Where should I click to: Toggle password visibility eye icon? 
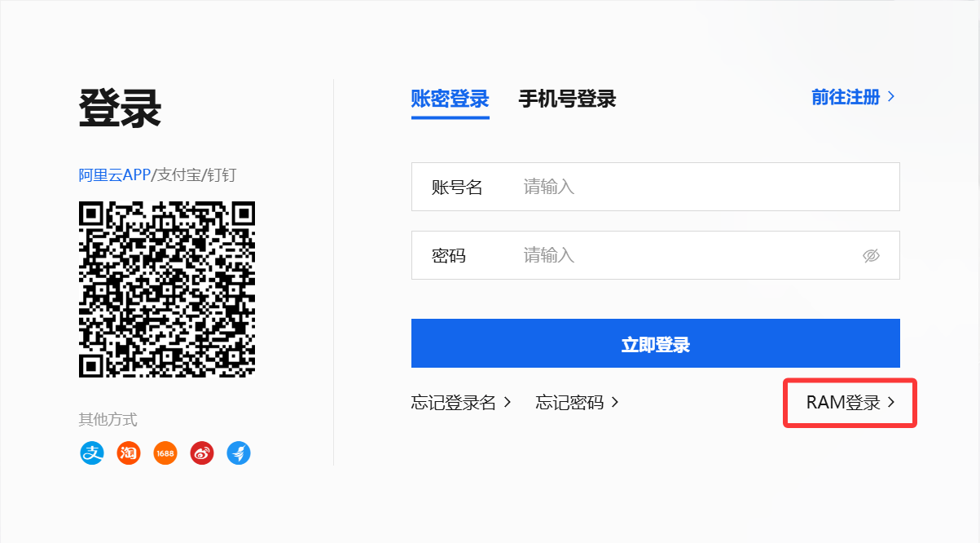pos(871,256)
